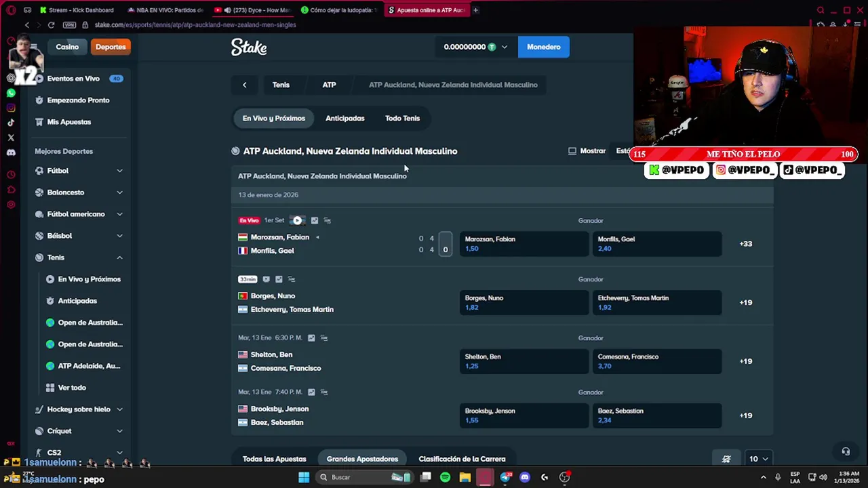Open the X (Twitter) sidebar icon

click(11, 138)
